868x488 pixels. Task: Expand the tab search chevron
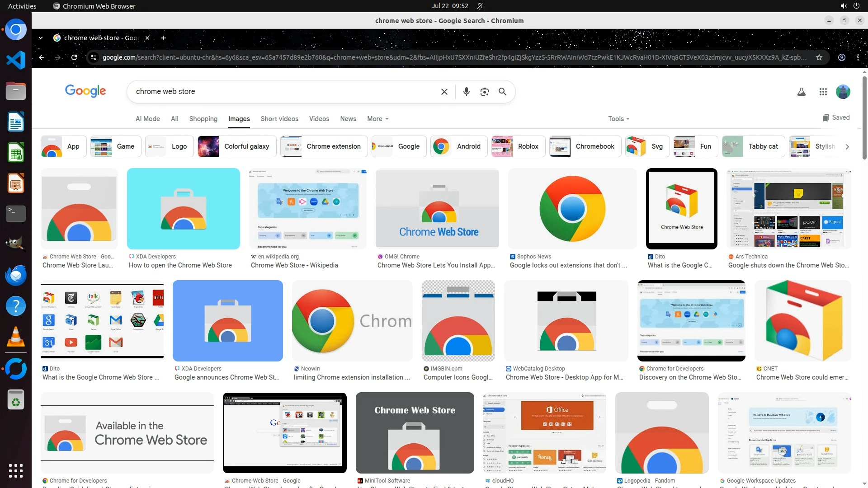point(41,38)
